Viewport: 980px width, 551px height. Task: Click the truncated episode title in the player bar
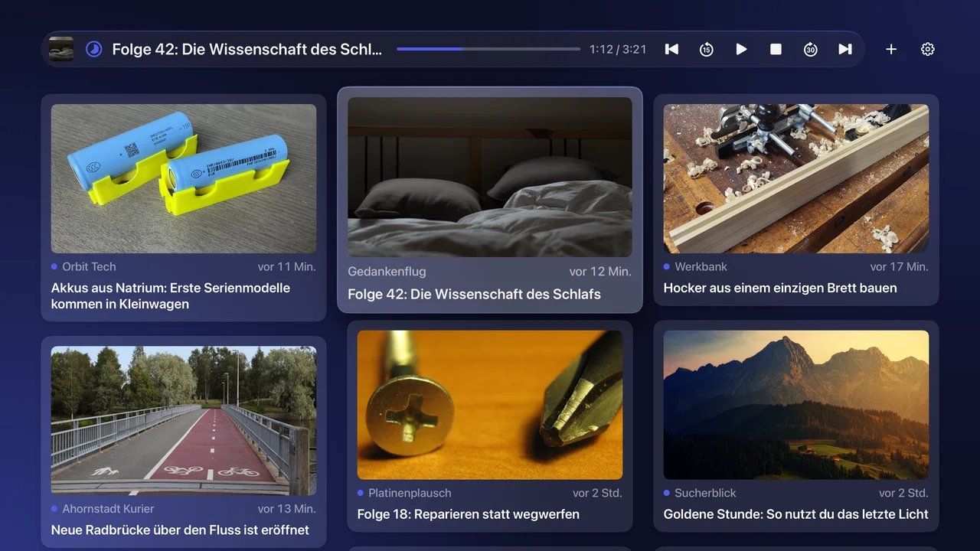[247, 49]
